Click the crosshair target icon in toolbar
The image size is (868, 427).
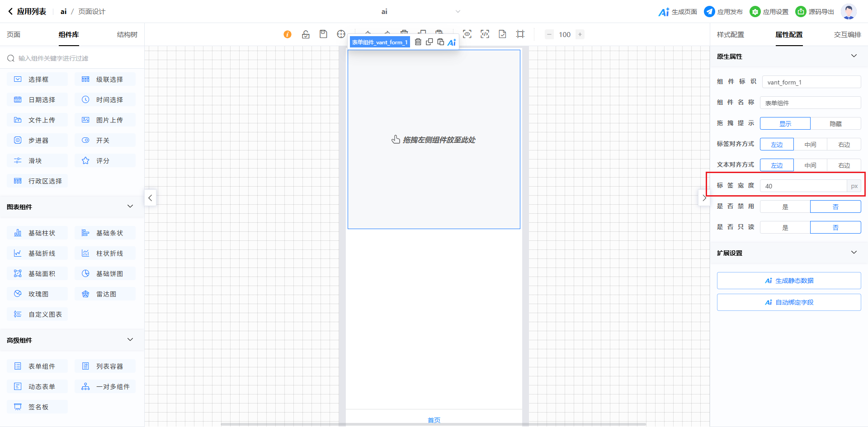[x=341, y=34]
